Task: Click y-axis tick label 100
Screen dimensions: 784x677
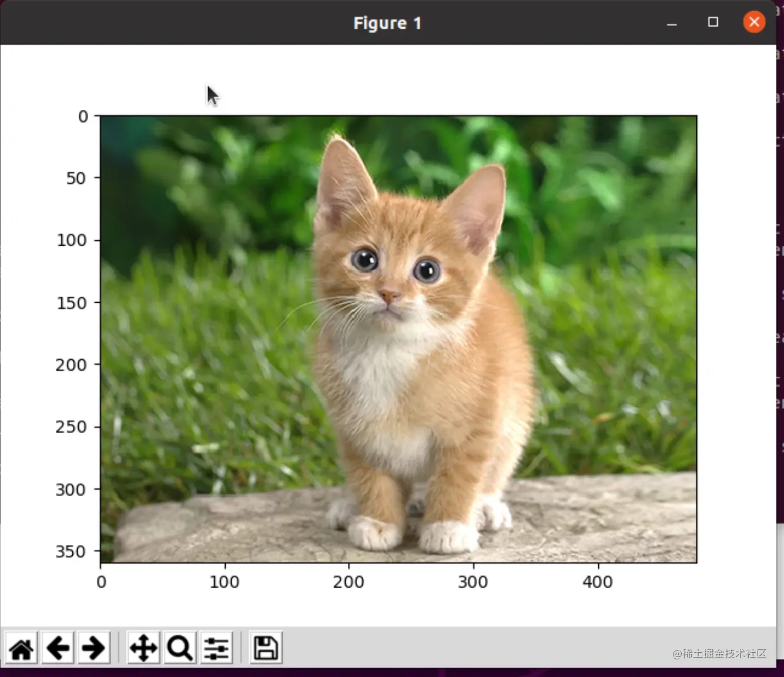Action: point(71,240)
